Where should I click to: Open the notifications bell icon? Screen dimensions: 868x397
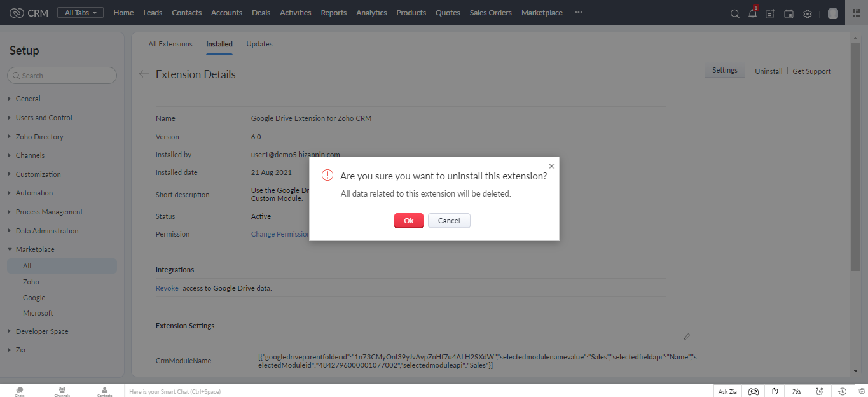click(753, 13)
